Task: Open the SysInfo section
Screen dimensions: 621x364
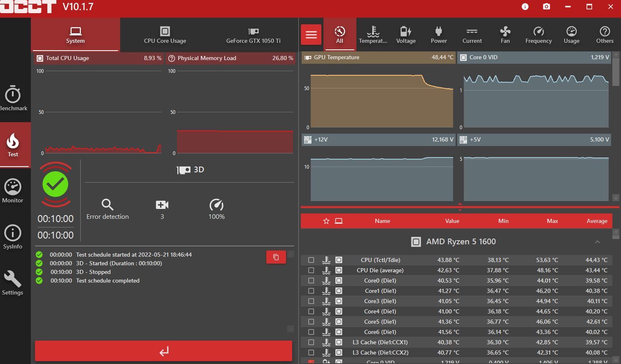Action: pyautogui.click(x=13, y=237)
